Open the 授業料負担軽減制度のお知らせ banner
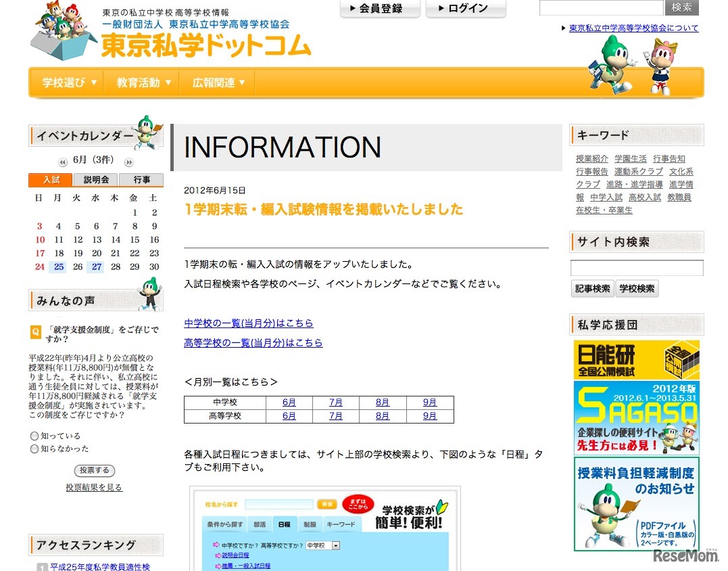Image resolution: width=728 pixels, height=571 pixels. pos(637,503)
